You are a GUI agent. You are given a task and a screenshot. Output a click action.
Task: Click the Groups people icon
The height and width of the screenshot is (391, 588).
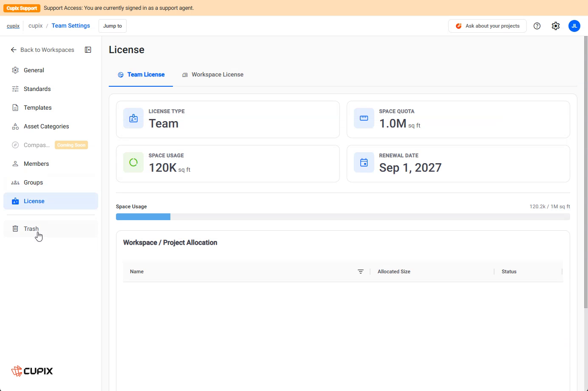[15, 182]
